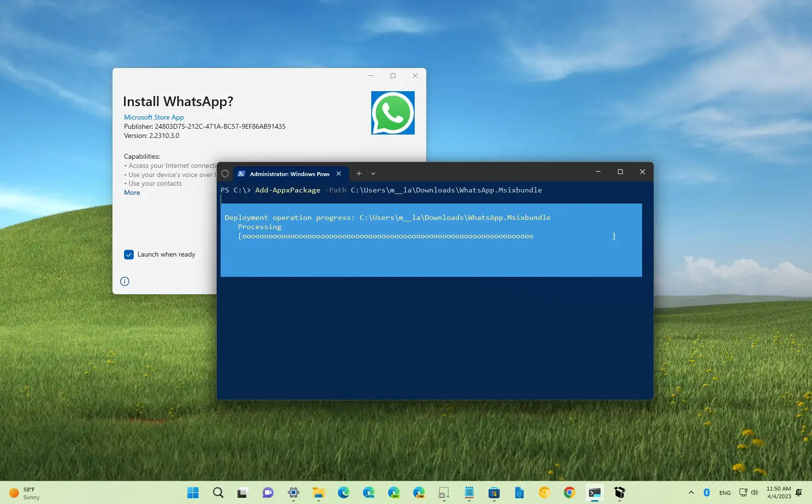Open notification center bell icon
812x504 pixels.
pyautogui.click(x=799, y=492)
